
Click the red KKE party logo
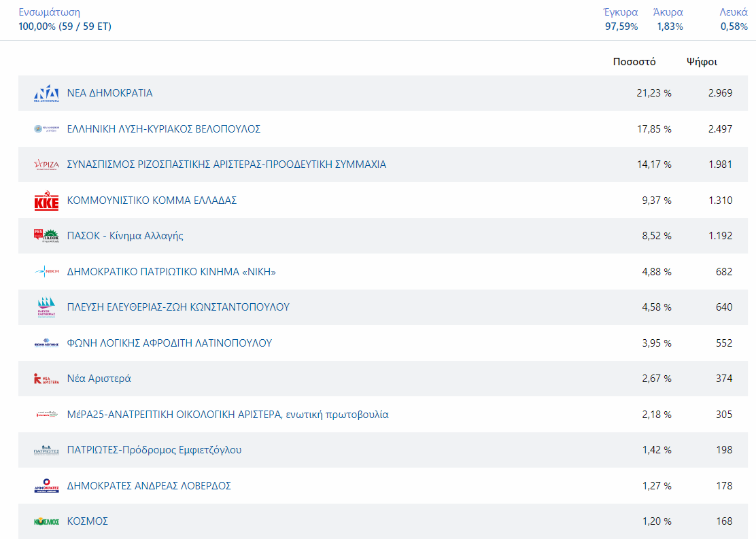46,200
